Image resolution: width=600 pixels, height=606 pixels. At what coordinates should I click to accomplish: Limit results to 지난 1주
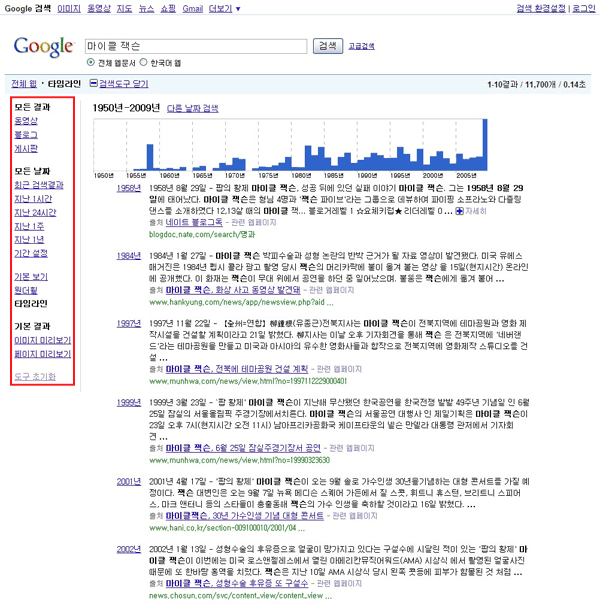click(x=29, y=226)
